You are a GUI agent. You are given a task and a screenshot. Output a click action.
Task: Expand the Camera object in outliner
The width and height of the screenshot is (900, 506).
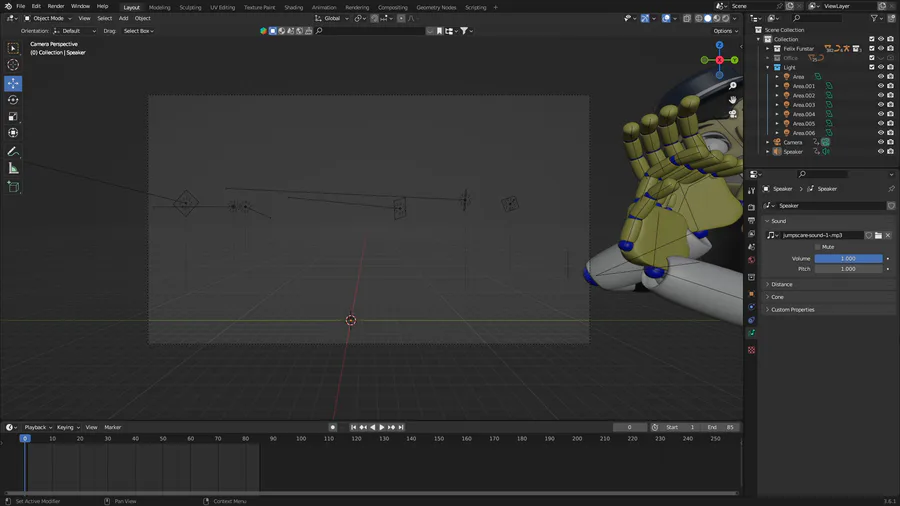point(768,142)
